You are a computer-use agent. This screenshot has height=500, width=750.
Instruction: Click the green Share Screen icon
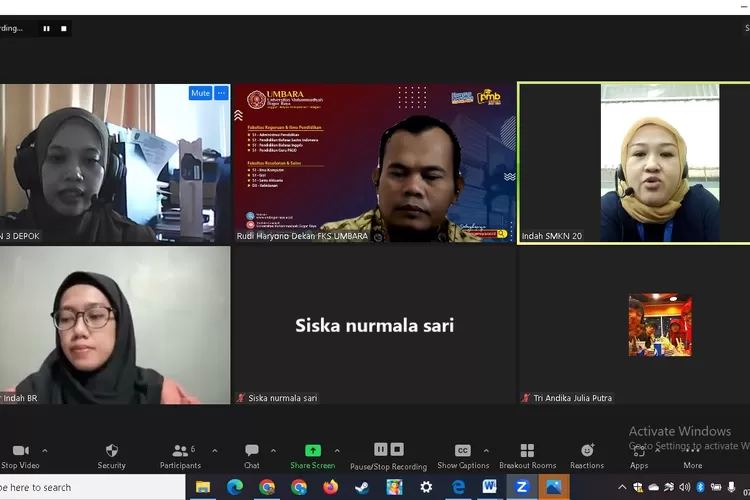point(313,450)
